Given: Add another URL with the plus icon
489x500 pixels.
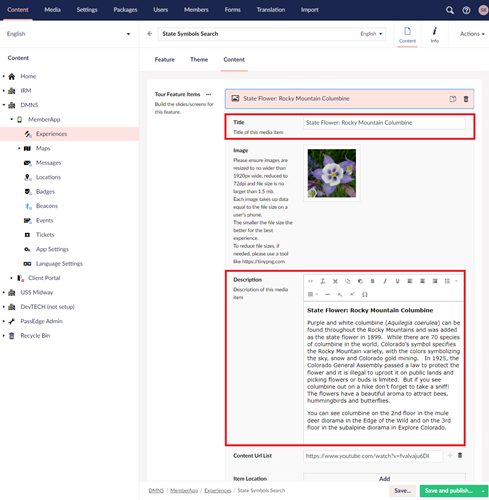Looking at the screenshot, I should point(450,455).
